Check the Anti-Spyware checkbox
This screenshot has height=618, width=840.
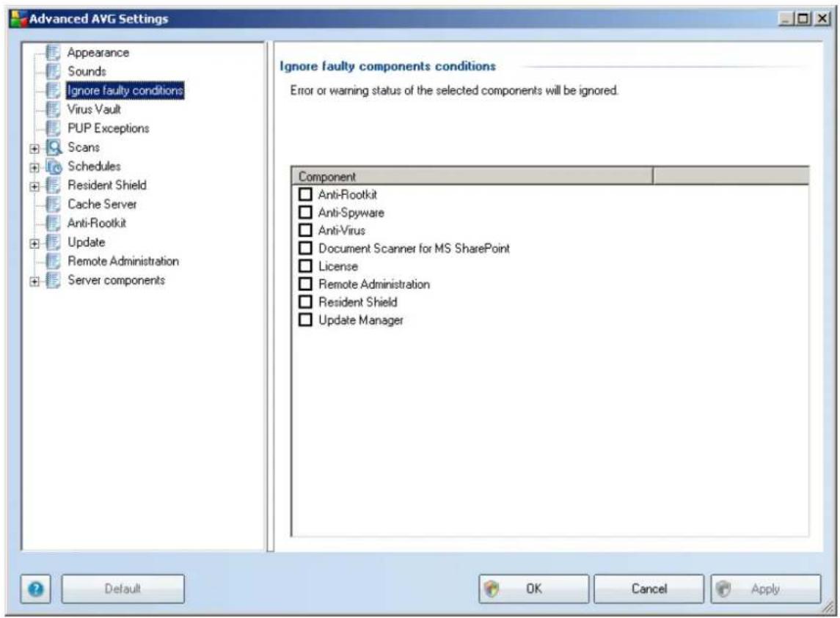(x=305, y=212)
